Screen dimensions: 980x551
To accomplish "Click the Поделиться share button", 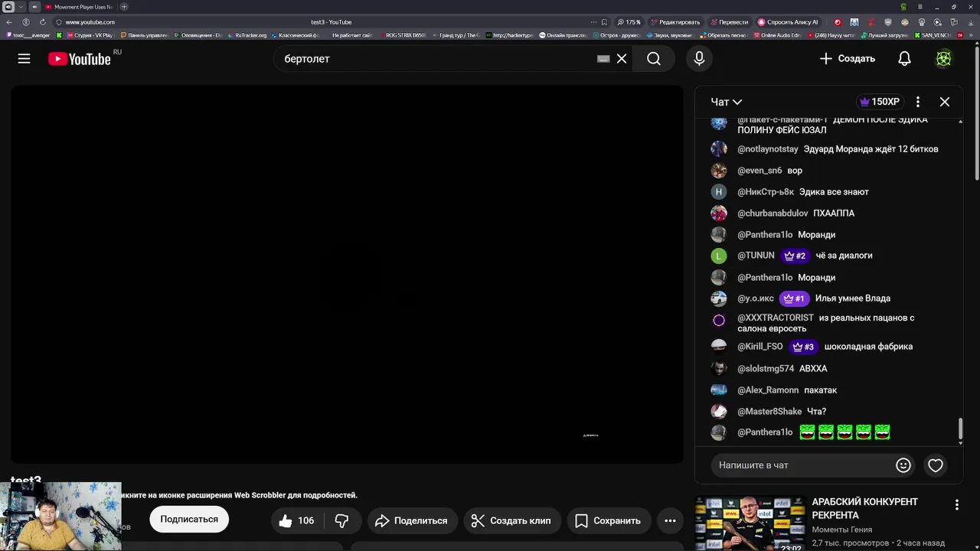I will [412, 520].
